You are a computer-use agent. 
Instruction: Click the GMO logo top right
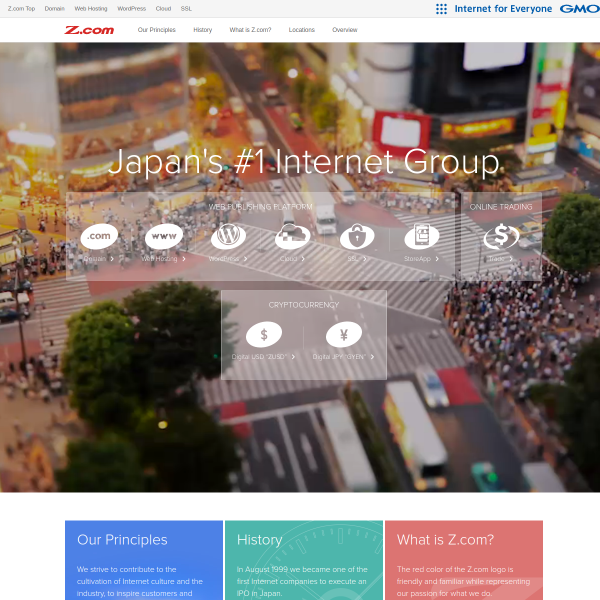pyautogui.click(x=580, y=9)
